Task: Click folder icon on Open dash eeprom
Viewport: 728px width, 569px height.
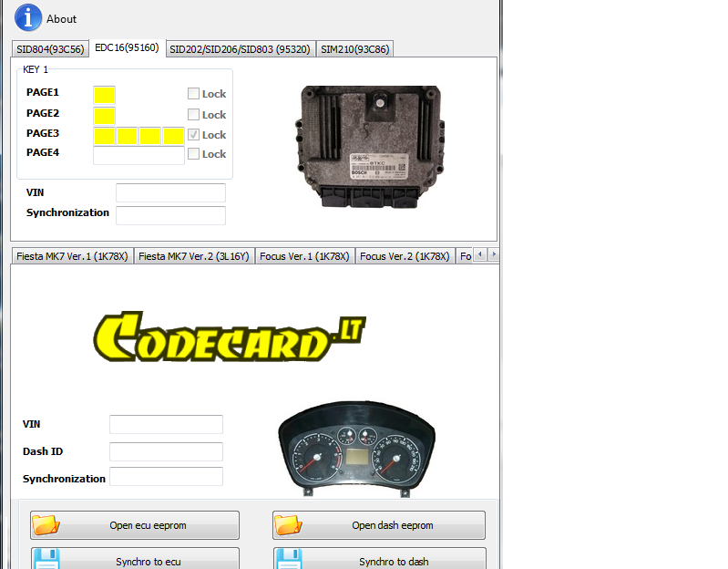Action: coord(288,524)
